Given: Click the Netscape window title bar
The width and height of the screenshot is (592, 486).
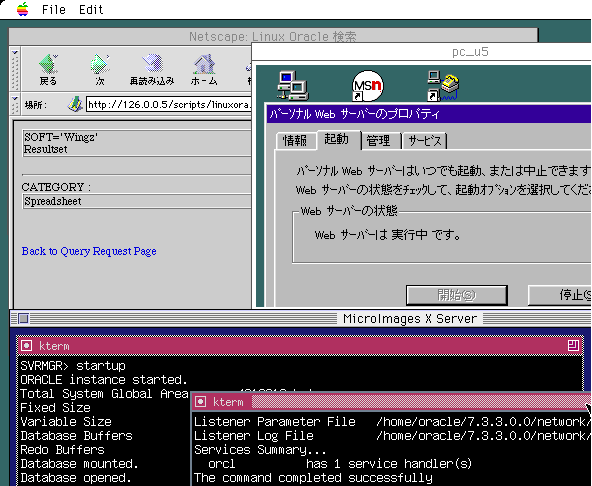Looking at the screenshot, I should [273, 37].
